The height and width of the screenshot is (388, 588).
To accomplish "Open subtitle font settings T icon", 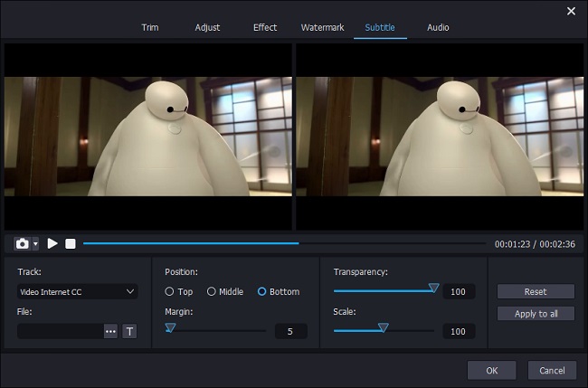I will (x=129, y=332).
